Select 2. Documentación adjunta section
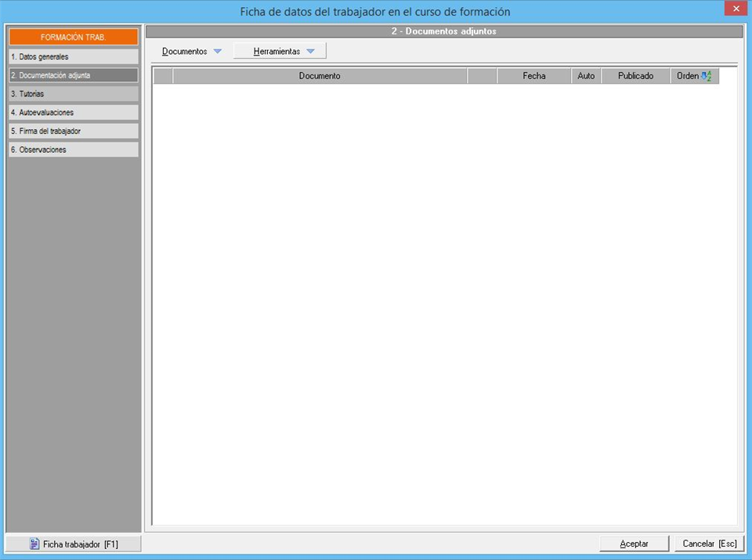This screenshot has width=752, height=560. click(74, 75)
